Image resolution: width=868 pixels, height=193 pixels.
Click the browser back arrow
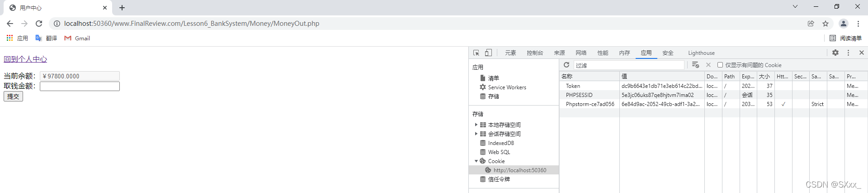(10, 24)
